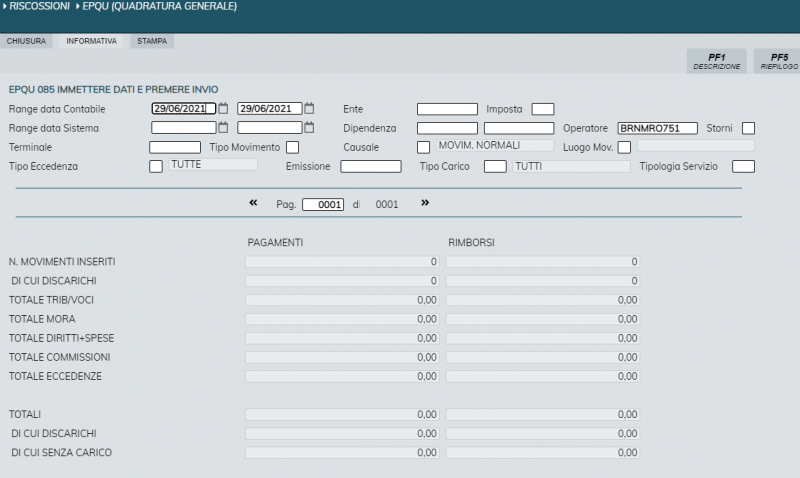
Task: Switch to the STAMPA tab
Action: 152,41
